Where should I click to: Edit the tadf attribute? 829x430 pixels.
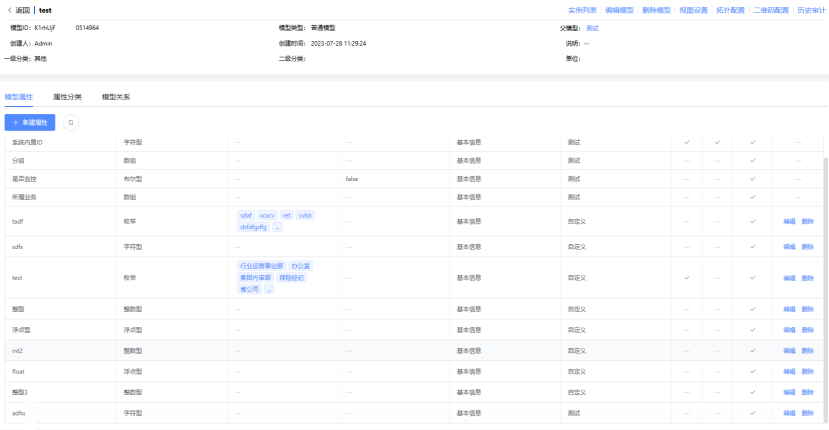point(789,221)
